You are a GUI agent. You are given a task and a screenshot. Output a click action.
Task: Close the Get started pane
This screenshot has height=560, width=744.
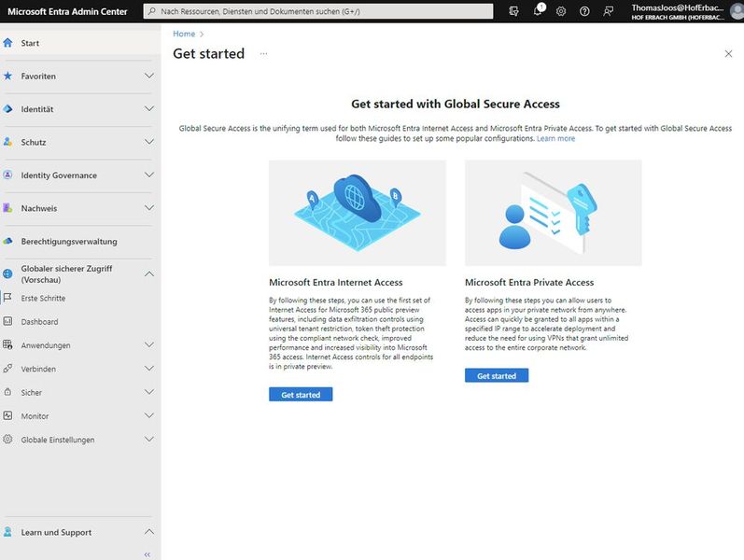coord(728,53)
